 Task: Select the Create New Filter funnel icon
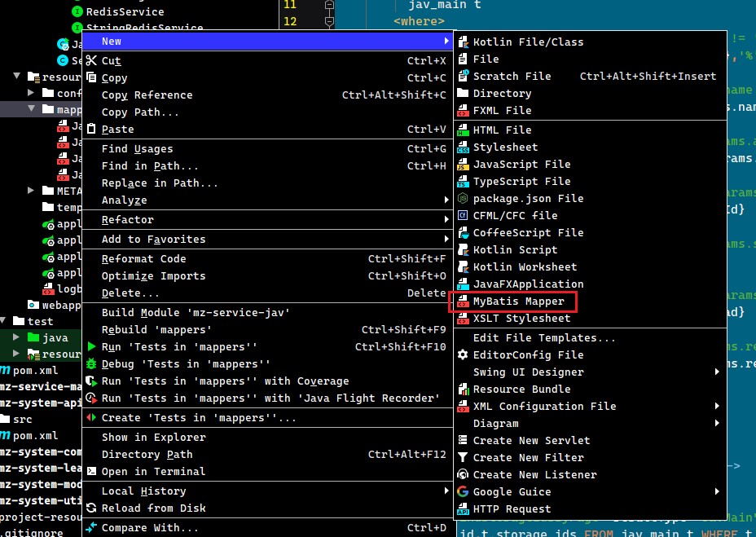463,457
